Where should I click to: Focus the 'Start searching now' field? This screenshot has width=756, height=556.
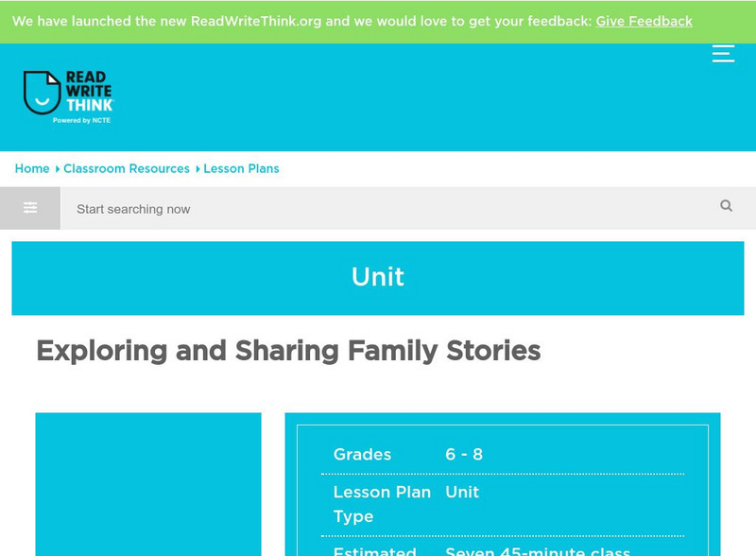(x=378, y=209)
